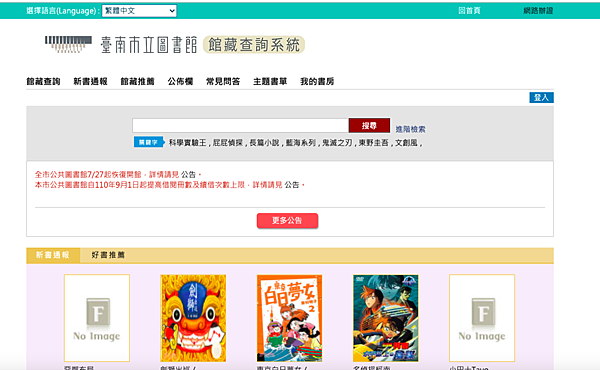Open 我的書房 menu item

click(x=317, y=81)
